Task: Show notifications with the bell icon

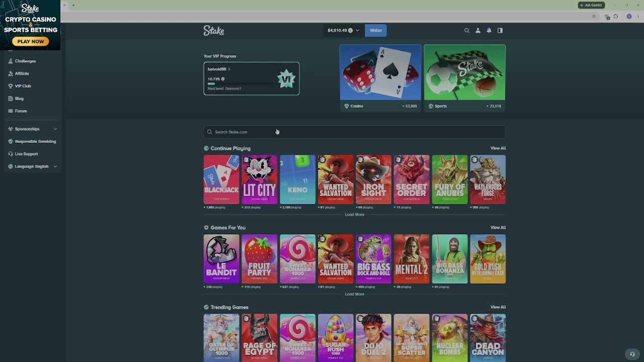Action: coord(489,31)
